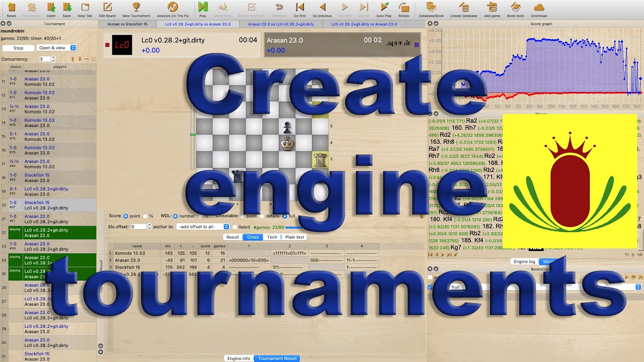Click the 'score' column header
644x362 pixels.
tap(205, 246)
